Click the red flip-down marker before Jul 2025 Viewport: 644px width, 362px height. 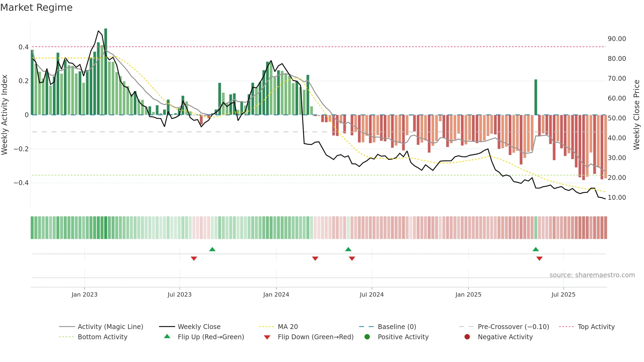pyautogui.click(x=540, y=258)
